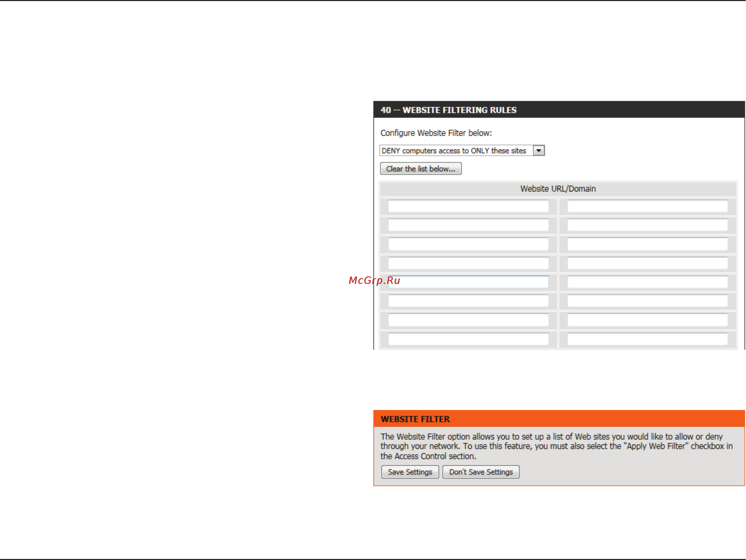The image size is (746, 560).
Task: Click Save Settings button
Action: click(x=410, y=472)
